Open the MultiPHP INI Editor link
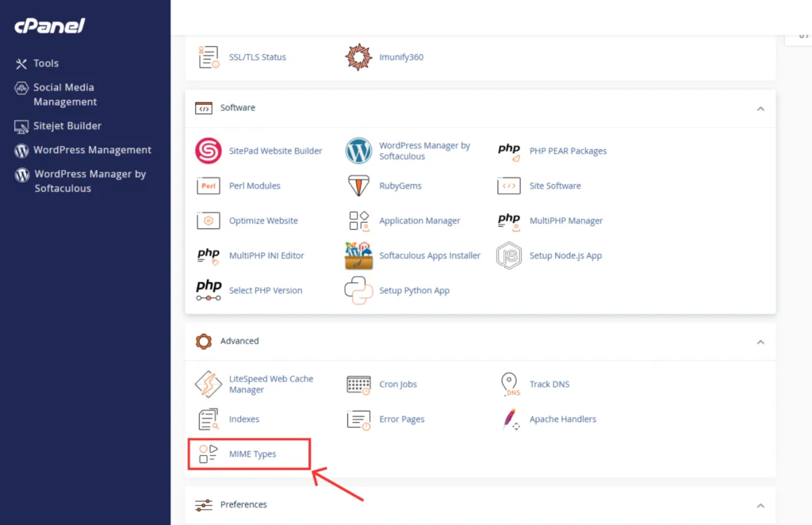Viewport: 812px width, 525px height. pos(266,255)
